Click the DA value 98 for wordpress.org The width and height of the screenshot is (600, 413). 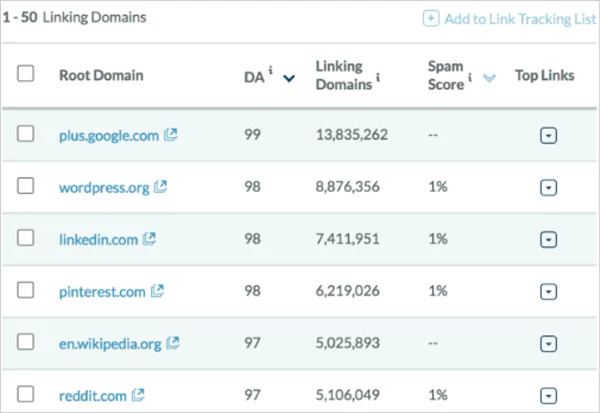click(253, 187)
